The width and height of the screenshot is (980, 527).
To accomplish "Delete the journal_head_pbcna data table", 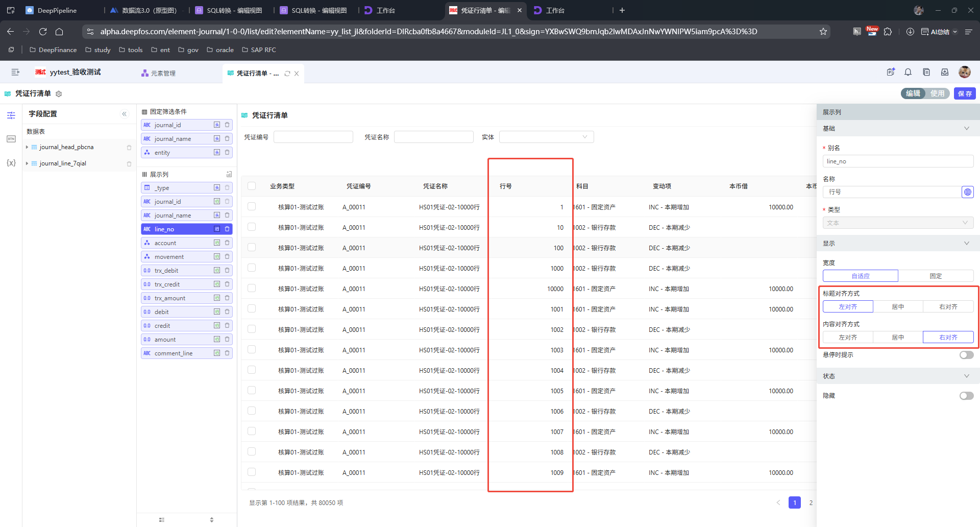I will [129, 148].
